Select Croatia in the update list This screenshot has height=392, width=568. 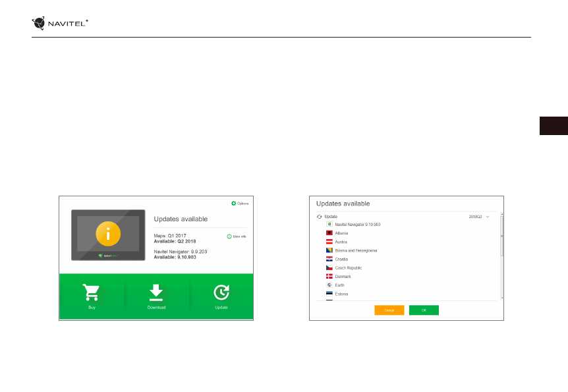341,259
